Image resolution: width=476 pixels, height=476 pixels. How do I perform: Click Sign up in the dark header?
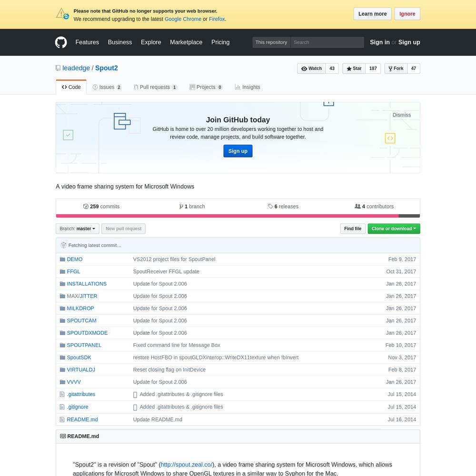[409, 42]
